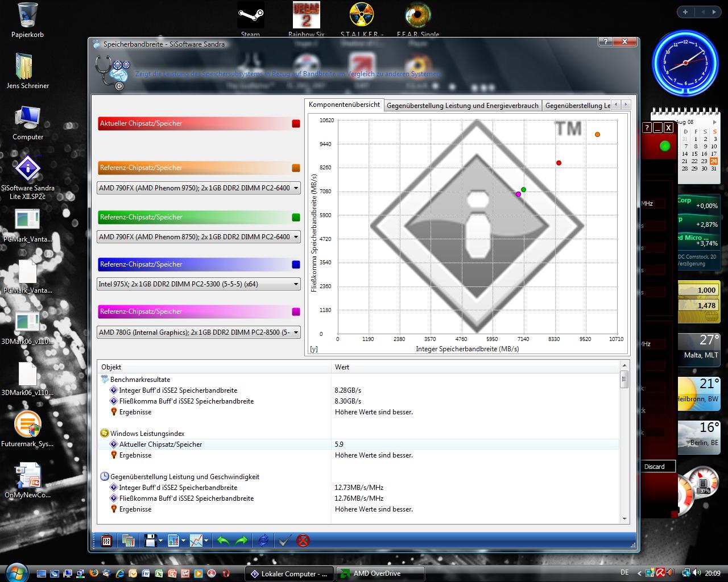Click the bar chart view toolbar icon
This screenshot has width=728, height=582.
(173, 541)
